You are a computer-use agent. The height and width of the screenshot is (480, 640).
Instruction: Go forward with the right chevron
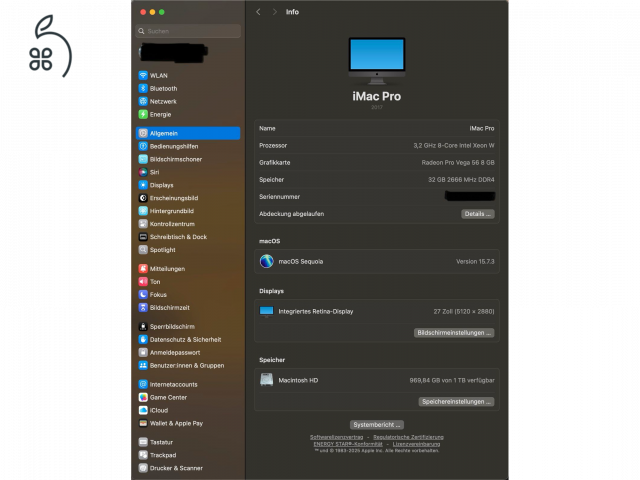pos(275,12)
